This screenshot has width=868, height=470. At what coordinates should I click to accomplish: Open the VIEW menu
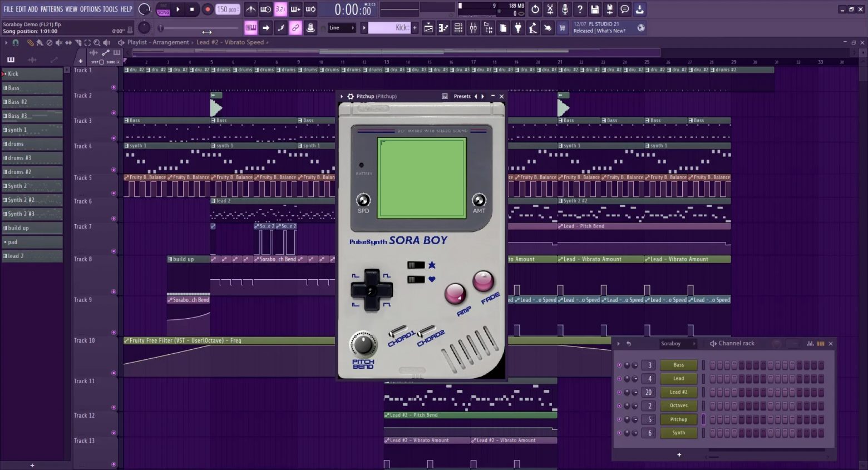point(71,9)
